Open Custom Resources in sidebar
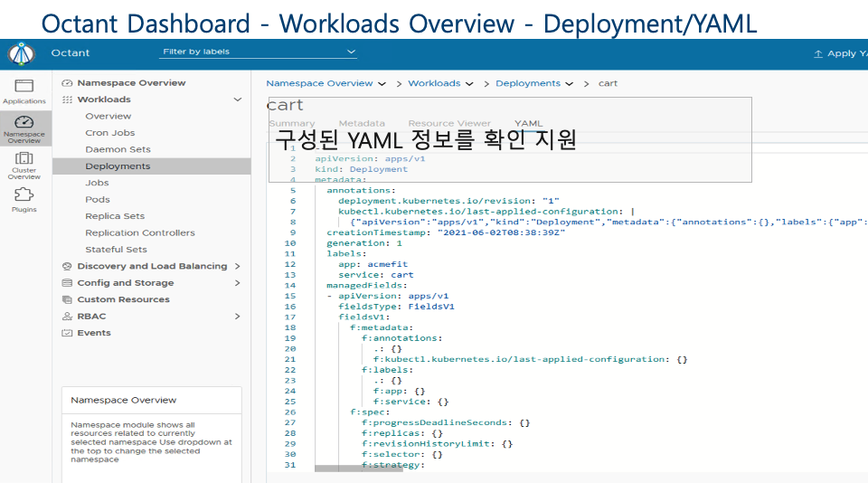The image size is (868, 483). 124,299
